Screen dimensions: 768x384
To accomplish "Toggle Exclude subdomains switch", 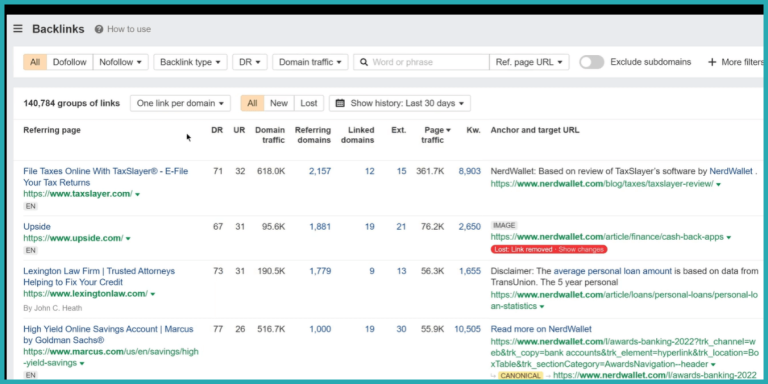I will coord(592,62).
